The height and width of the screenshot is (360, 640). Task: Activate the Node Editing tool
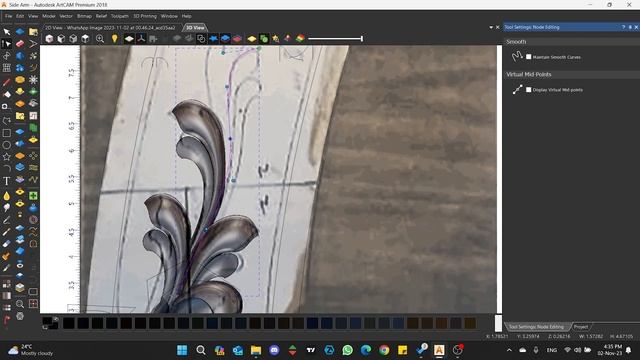[x=7, y=44]
